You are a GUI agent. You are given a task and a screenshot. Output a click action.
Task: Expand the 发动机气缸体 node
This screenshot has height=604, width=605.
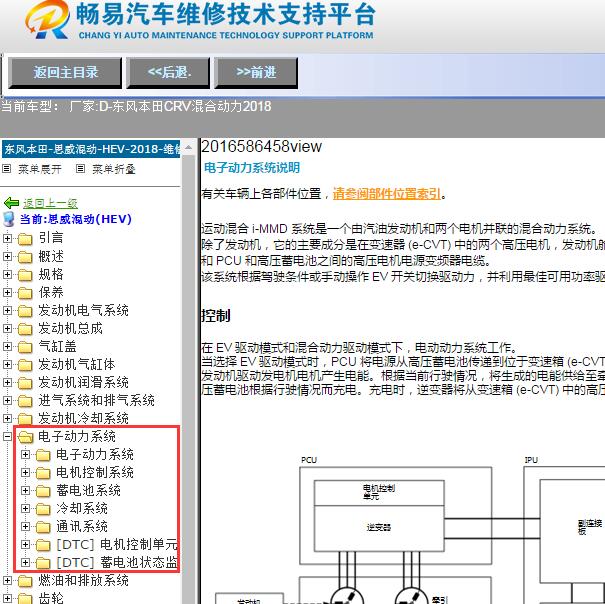click(7, 364)
